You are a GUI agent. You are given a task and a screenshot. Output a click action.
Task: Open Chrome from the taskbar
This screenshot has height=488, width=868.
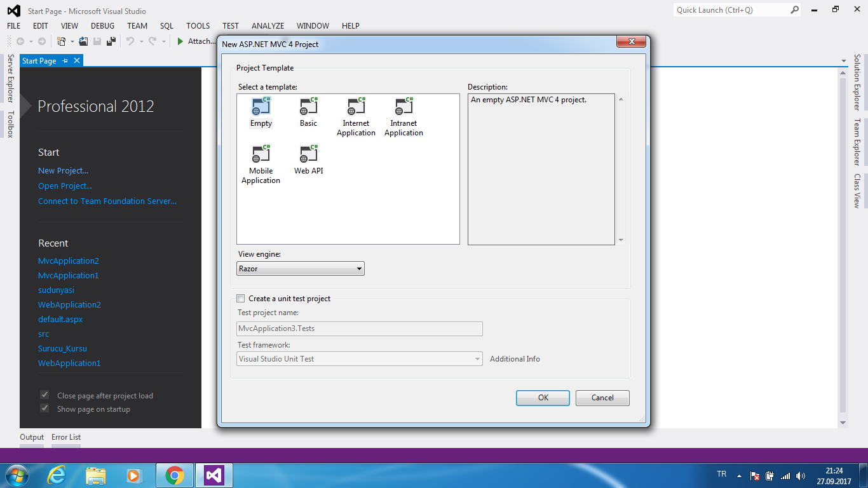point(174,475)
